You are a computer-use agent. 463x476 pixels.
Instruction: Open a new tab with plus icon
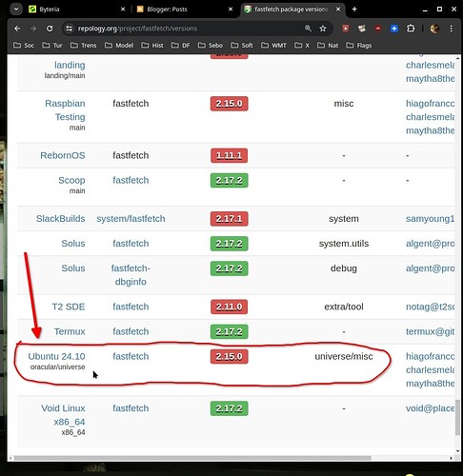click(354, 10)
